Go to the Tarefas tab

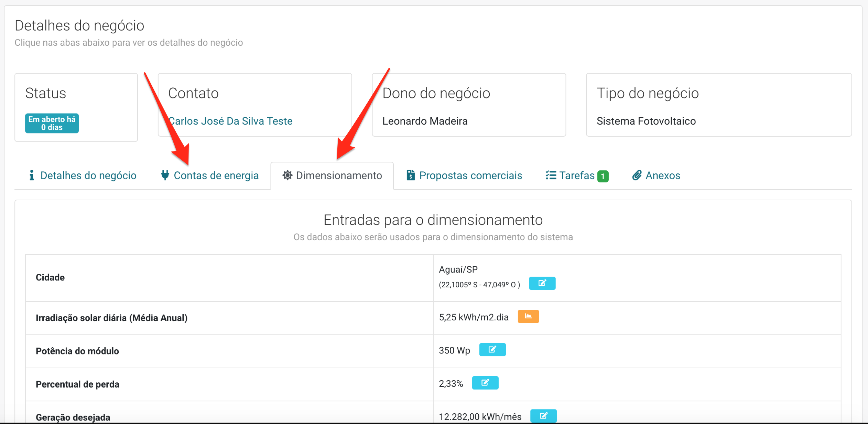tap(577, 176)
